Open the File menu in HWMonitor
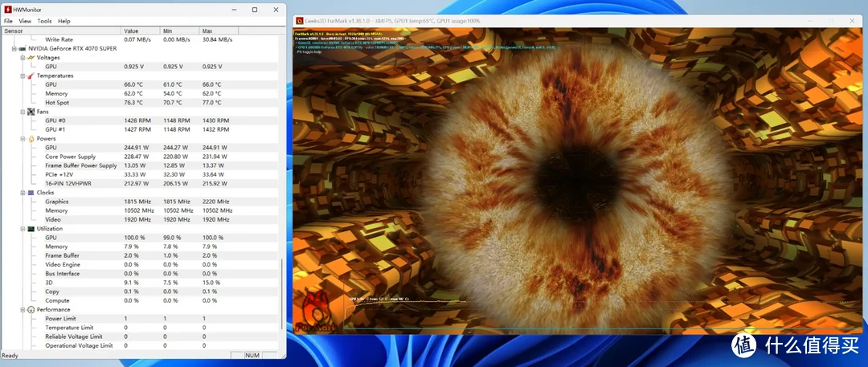Viewport: 868px width, 367px height. point(8,21)
